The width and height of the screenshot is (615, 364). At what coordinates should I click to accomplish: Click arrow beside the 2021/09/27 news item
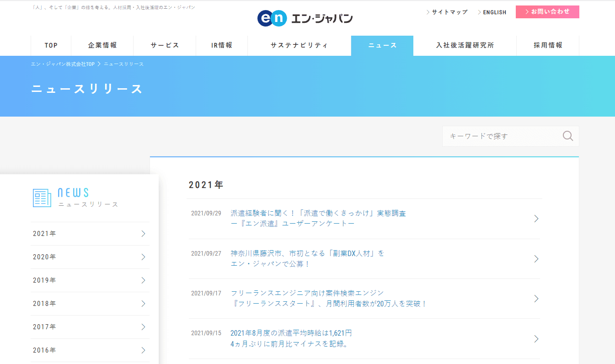pos(536,259)
